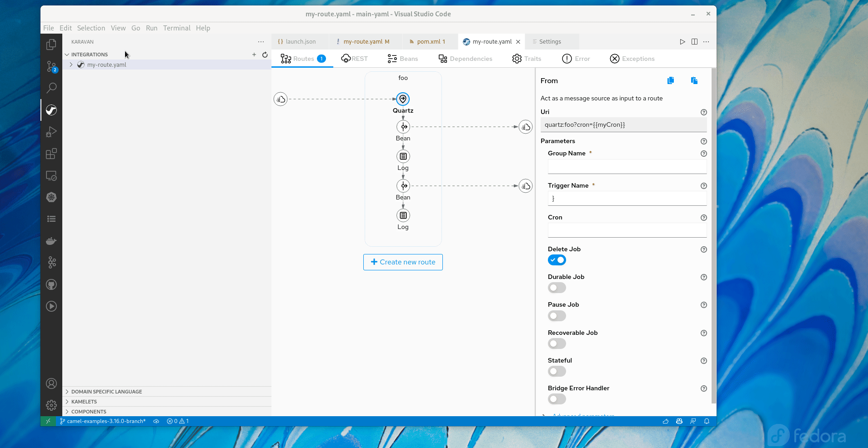The image size is (868, 448).
Task: Open the Kubernetes view icon
Action: click(51, 197)
